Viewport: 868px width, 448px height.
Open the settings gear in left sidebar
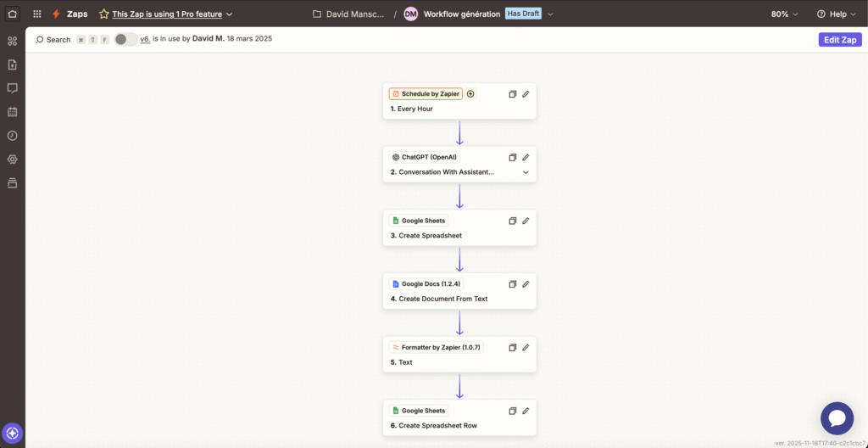[12, 160]
